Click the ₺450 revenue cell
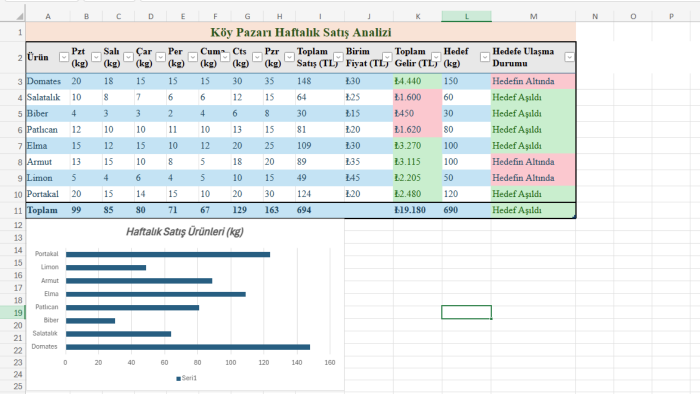 pyautogui.click(x=417, y=113)
